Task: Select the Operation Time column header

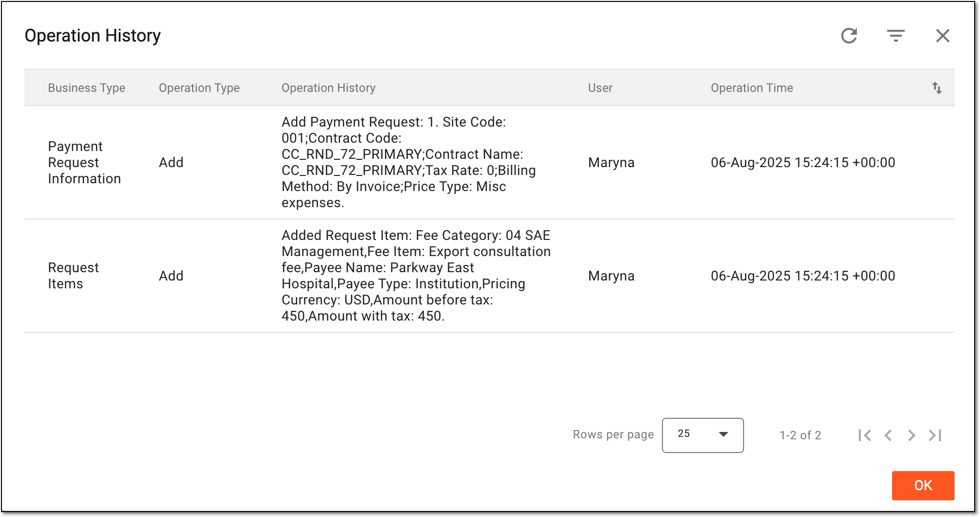Action: tap(752, 88)
